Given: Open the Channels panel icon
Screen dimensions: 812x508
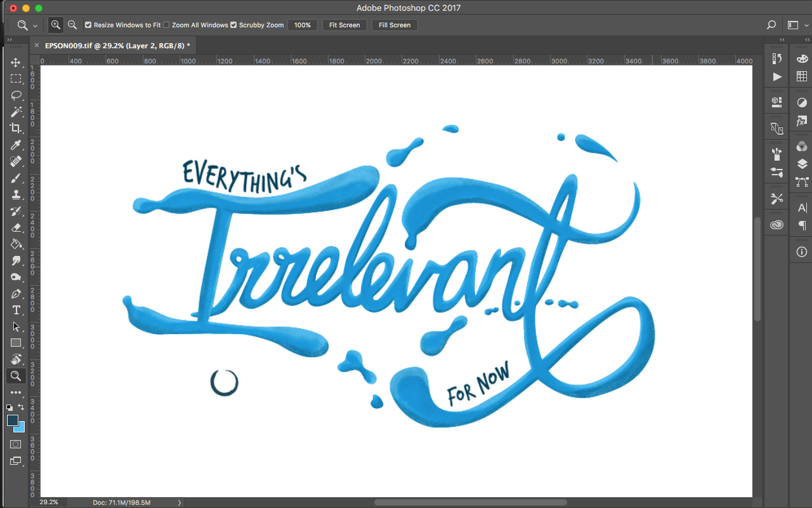Looking at the screenshot, I should (802, 146).
